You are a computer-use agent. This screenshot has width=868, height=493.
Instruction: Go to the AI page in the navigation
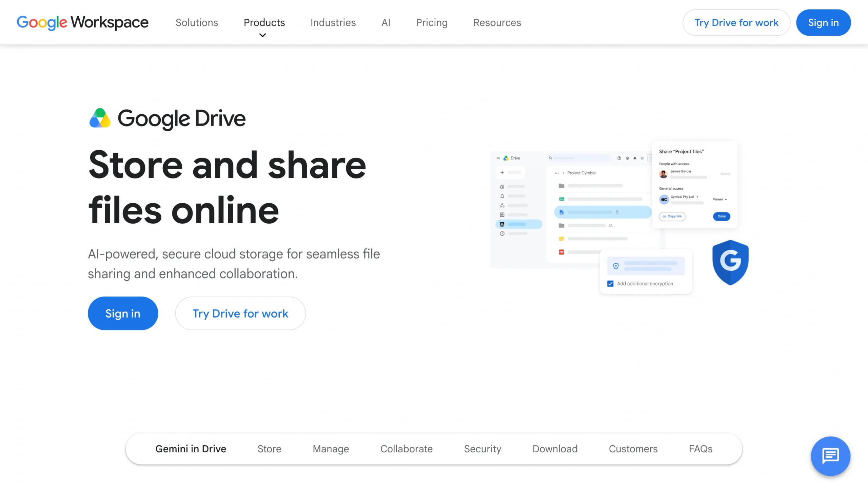[x=386, y=22]
